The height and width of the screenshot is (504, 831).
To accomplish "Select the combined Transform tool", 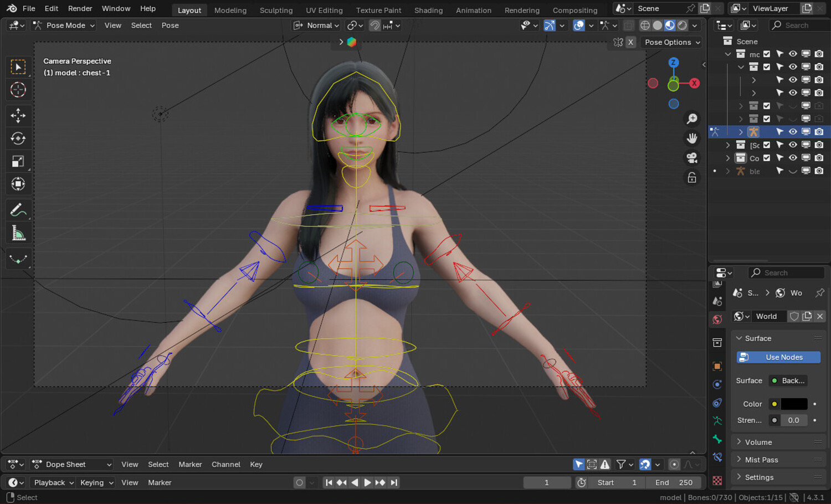I will pyautogui.click(x=18, y=184).
